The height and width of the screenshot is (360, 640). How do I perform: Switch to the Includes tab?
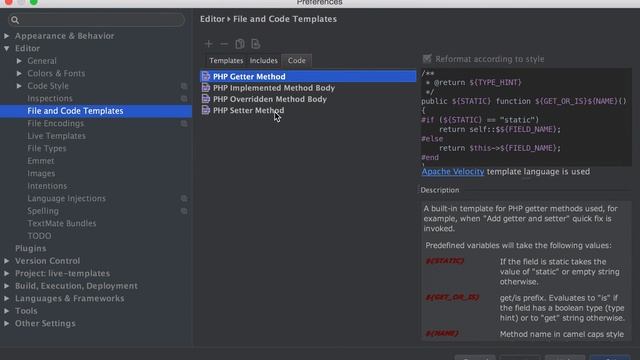[264, 60]
